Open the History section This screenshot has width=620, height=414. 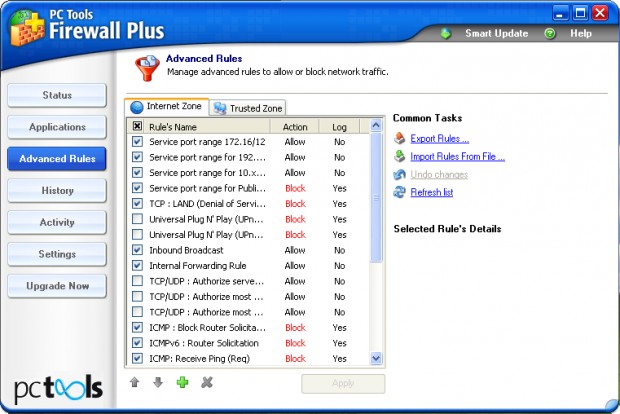[x=57, y=191]
